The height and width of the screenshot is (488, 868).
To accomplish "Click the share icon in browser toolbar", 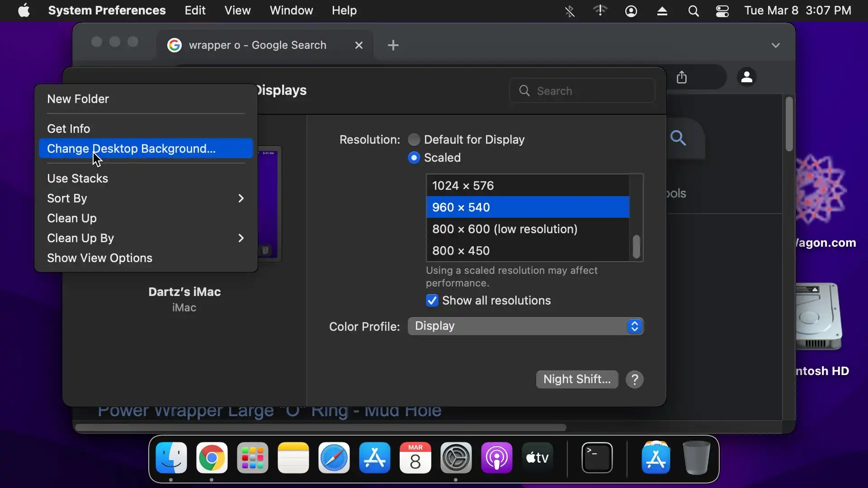I will [x=682, y=77].
